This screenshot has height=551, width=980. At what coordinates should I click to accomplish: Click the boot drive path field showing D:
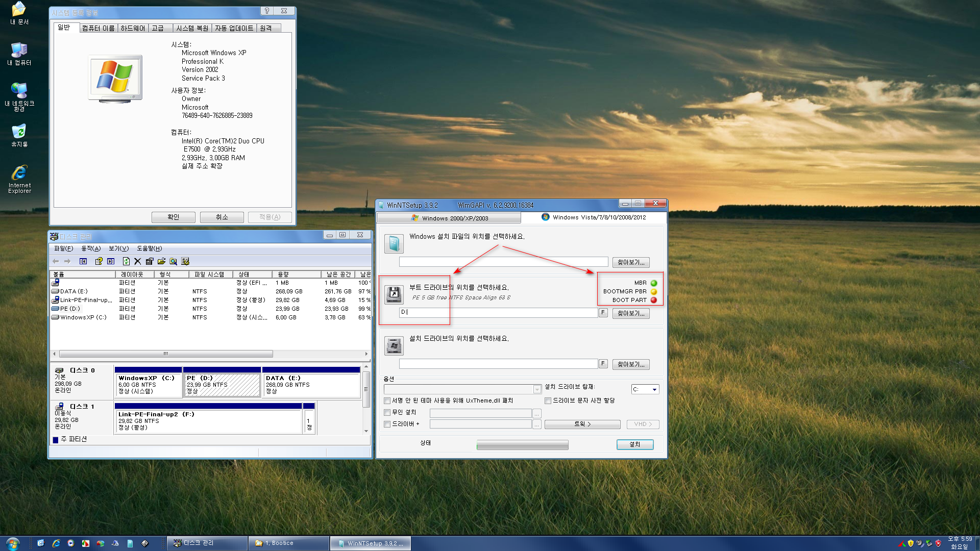click(x=498, y=312)
